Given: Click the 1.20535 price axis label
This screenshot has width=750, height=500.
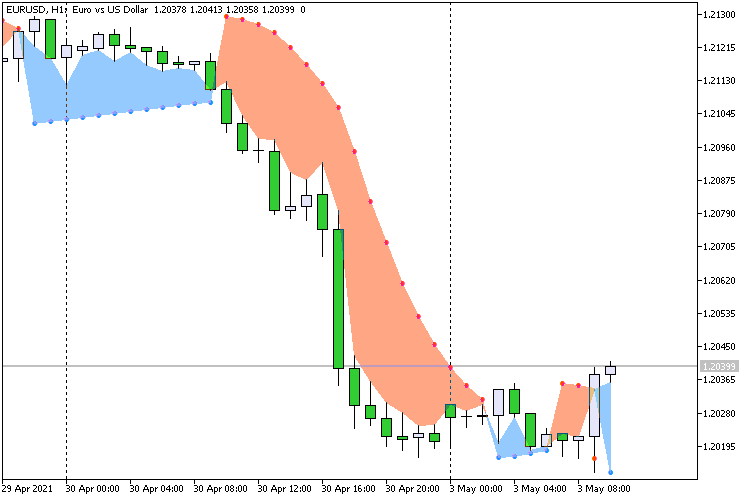Looking at the screenshot, I should (x=719, y=313).
